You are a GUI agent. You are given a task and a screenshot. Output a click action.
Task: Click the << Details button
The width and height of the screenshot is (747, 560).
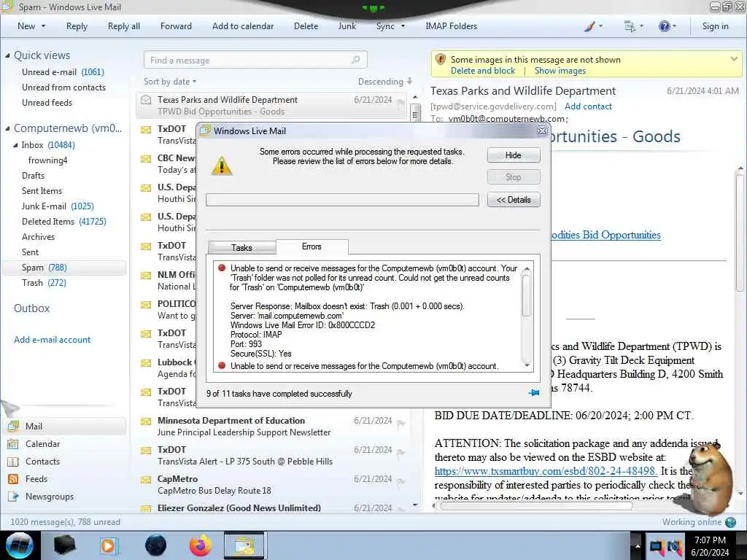point(513,200)
